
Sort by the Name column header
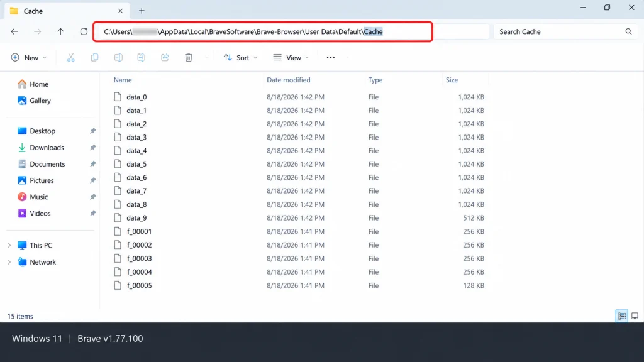click(x=123, y=80)
